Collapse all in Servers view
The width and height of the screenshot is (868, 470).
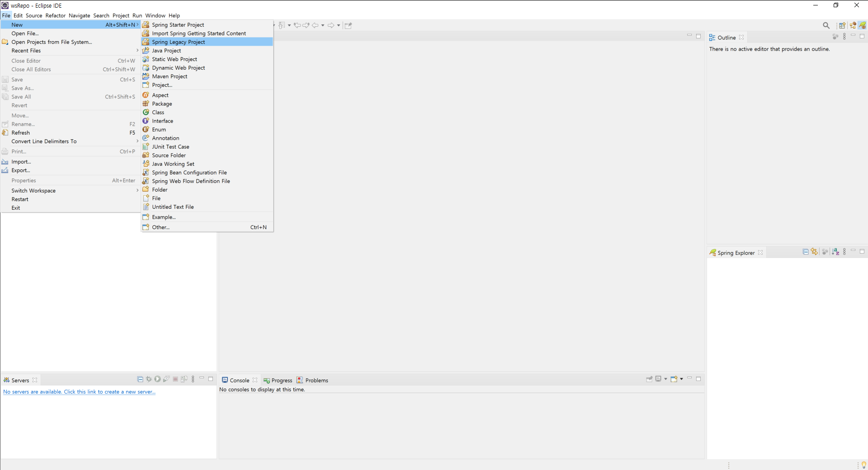[140, 379]
